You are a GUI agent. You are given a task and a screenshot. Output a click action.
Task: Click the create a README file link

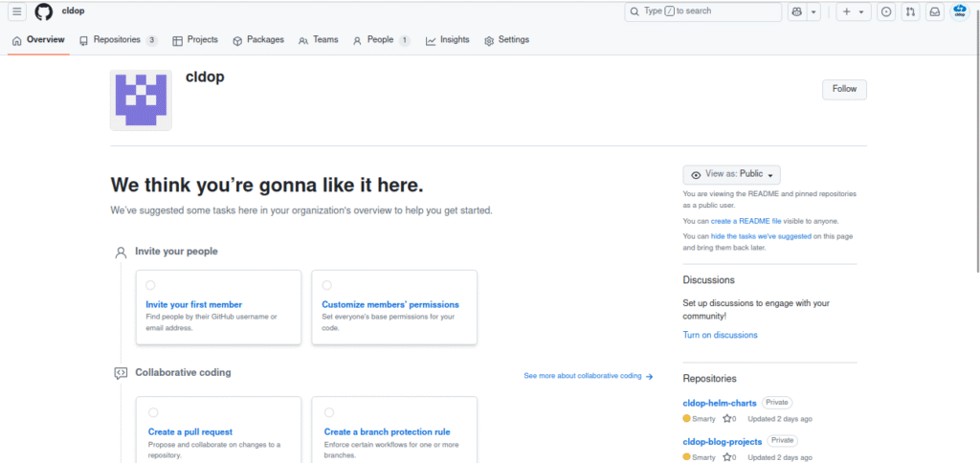tap(746, 221)
